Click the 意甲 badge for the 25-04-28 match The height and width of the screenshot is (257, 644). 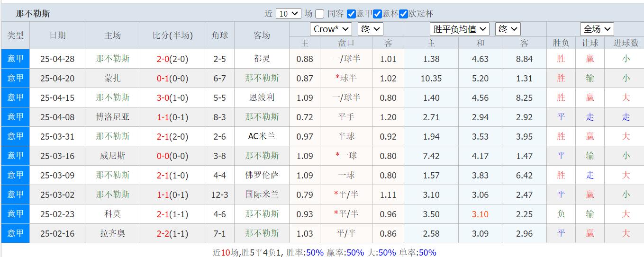point(15,59)
